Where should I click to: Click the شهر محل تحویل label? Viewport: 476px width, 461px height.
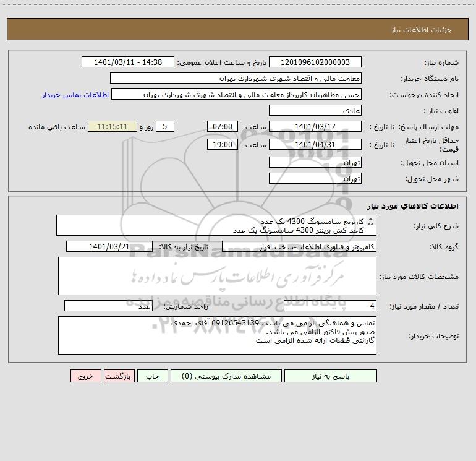pyautogui.click(x=432, y=179)
